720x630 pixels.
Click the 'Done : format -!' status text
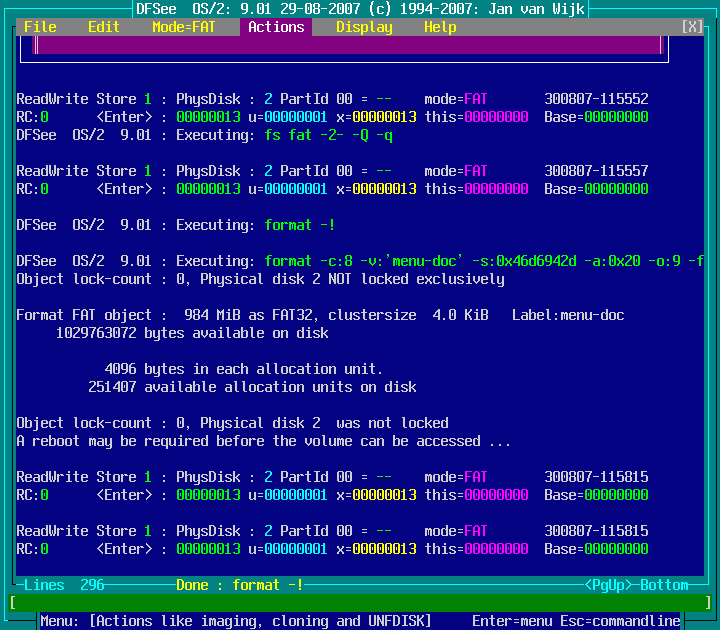click(x=240, y=585)
